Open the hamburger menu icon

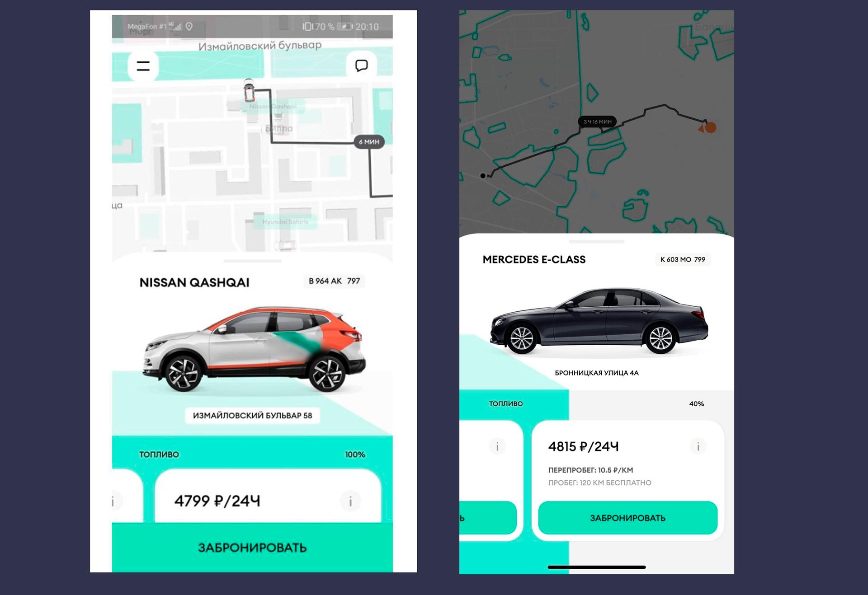pos(143,66)
